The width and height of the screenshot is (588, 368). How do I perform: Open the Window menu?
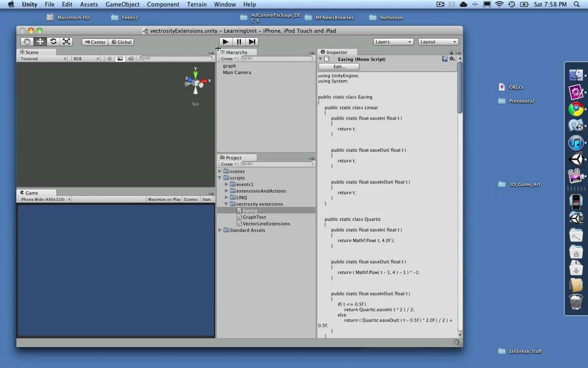click(225, 5)
